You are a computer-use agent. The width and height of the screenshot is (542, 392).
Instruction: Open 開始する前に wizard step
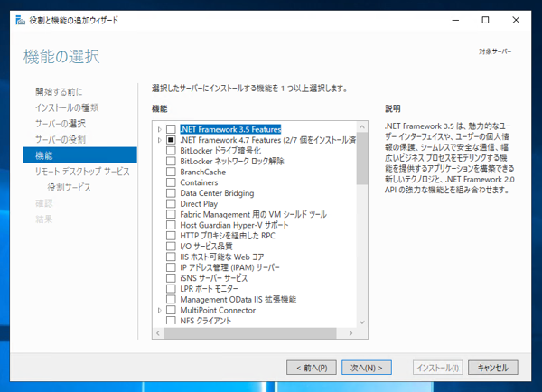point(59,91)
